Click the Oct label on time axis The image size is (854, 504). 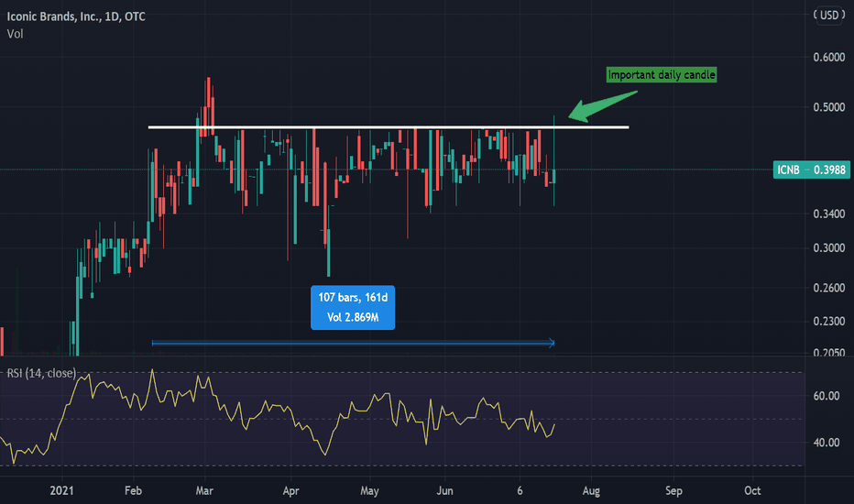[x=752, y=491]
